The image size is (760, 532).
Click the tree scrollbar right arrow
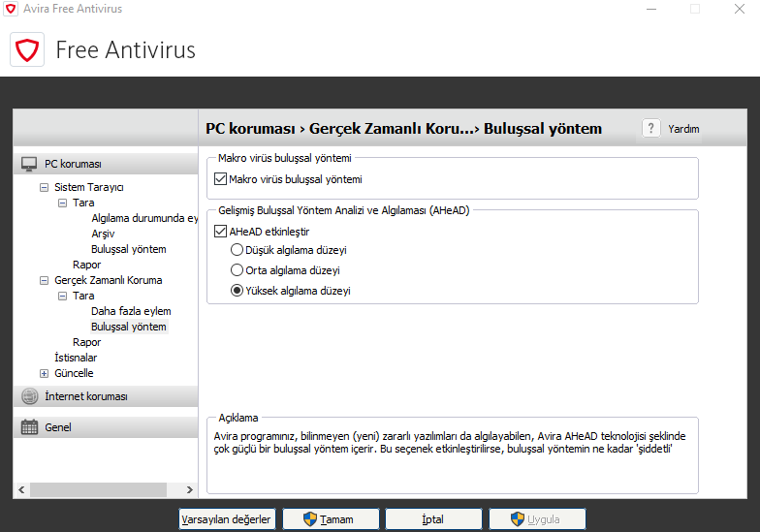(x=190, y=490)
